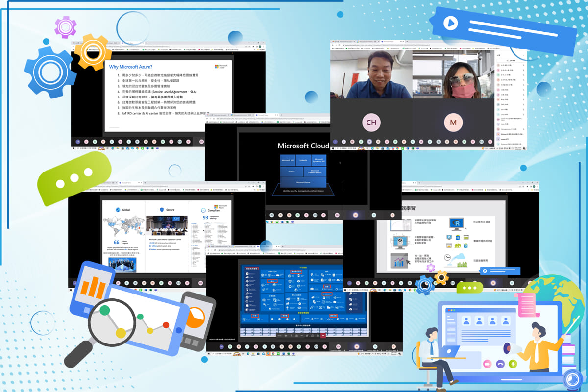
Task: Select the "IoT RD center & AI center" list line
Action: [164, 113]
